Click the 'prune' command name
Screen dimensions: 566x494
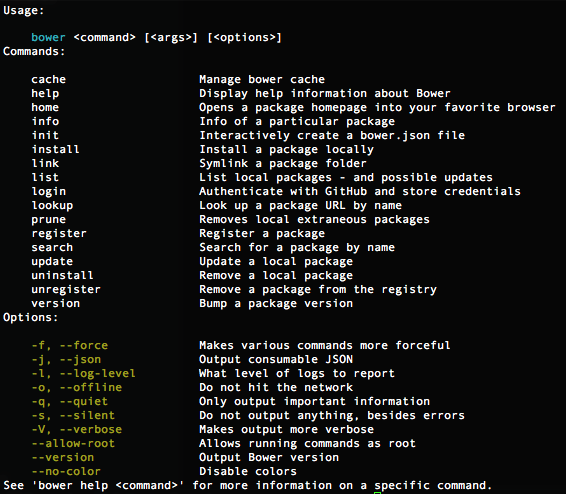(x=48, y=220)
